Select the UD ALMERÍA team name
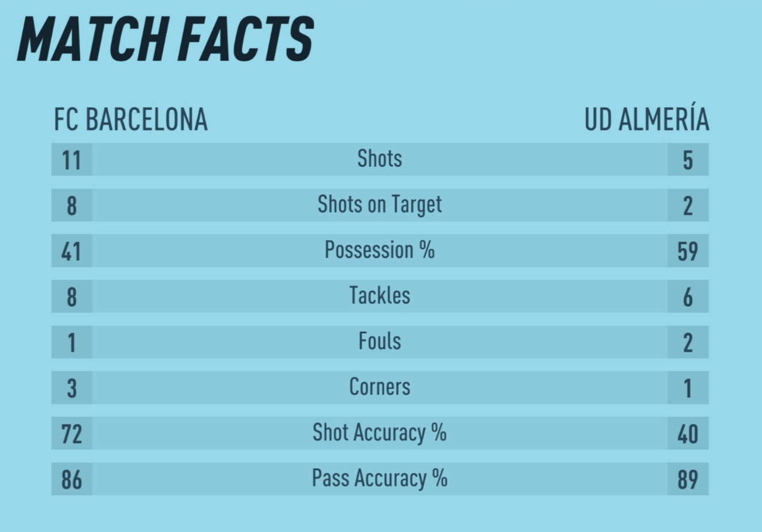The image size is (762, 532). point(646,117)
